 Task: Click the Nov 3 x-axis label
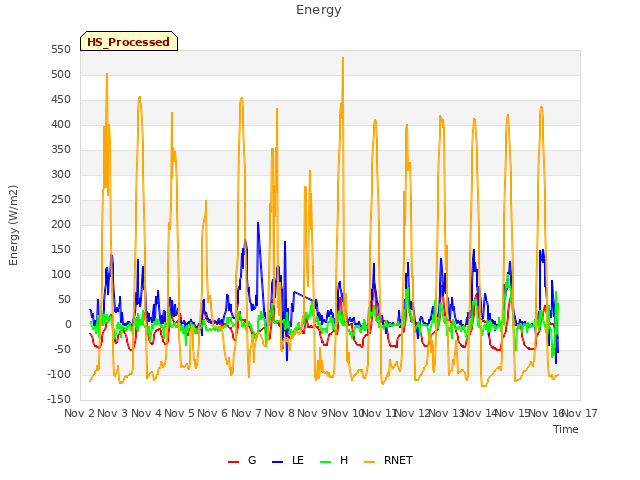pos(113,413)
